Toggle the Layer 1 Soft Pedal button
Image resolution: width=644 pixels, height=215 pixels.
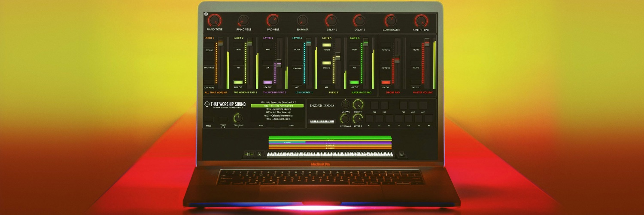[x=209, y=82]
